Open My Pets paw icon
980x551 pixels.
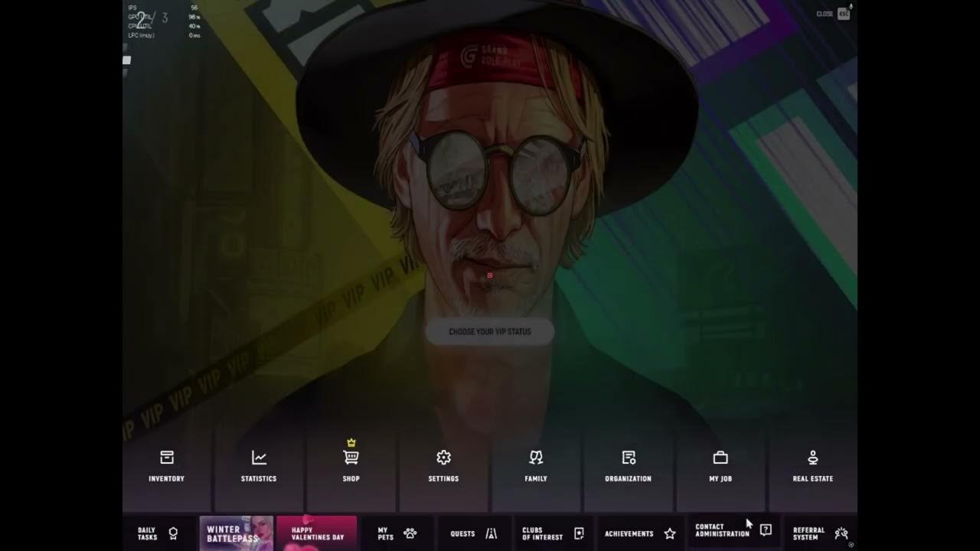point(410,533)
